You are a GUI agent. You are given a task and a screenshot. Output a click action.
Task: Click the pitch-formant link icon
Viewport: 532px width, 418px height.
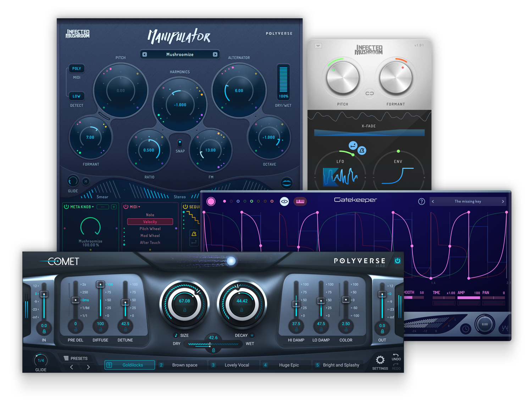click(370, 93)
